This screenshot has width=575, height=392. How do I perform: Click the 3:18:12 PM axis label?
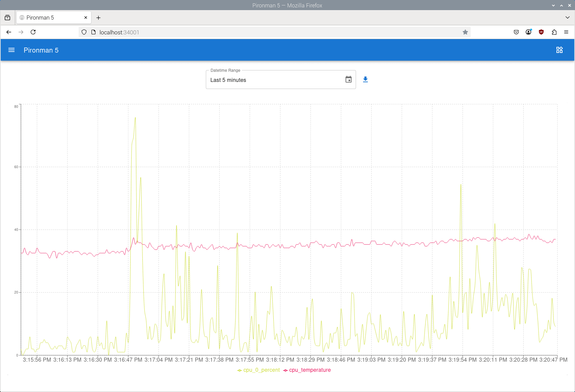pyautogui.click(x=280, y=360)
